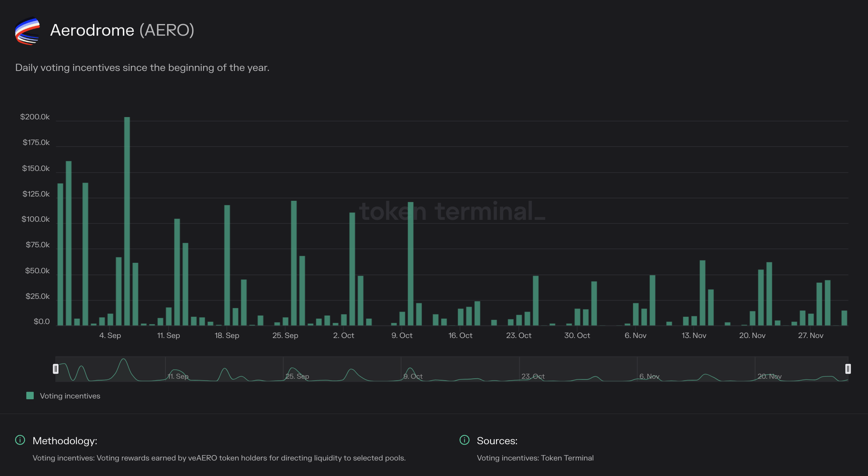
Task: Grab the right range navigator handle
Action: [x=848, y=369]
